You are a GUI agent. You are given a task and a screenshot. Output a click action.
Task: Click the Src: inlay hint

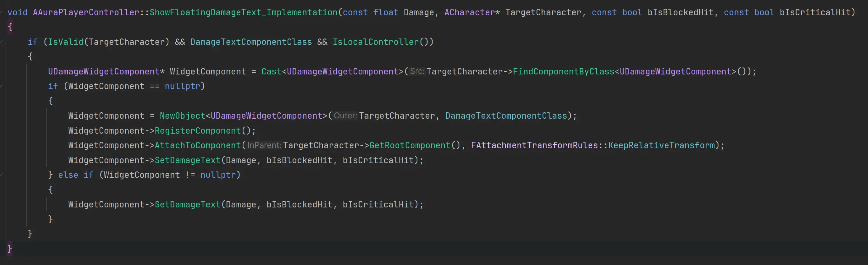click(417, 71)
